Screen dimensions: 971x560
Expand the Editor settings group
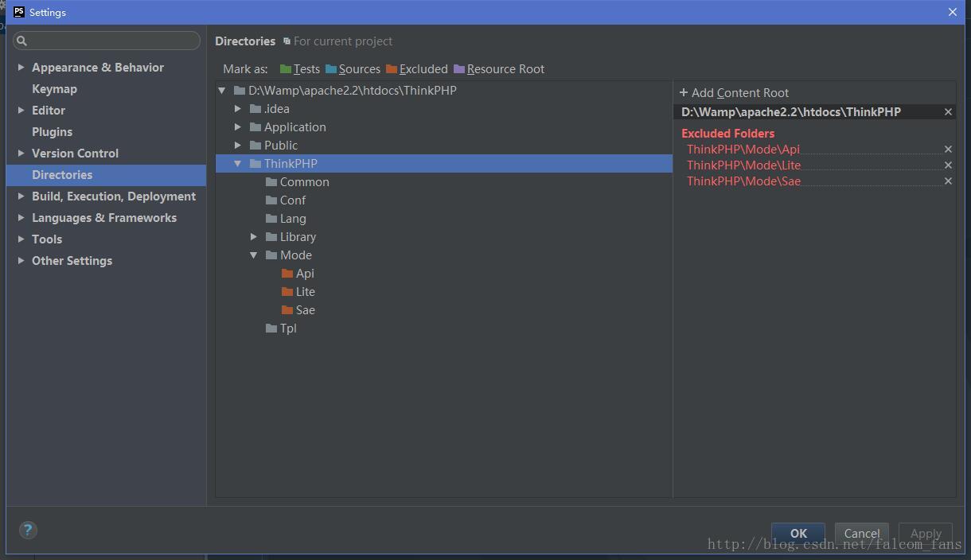[x=21, y=111]
